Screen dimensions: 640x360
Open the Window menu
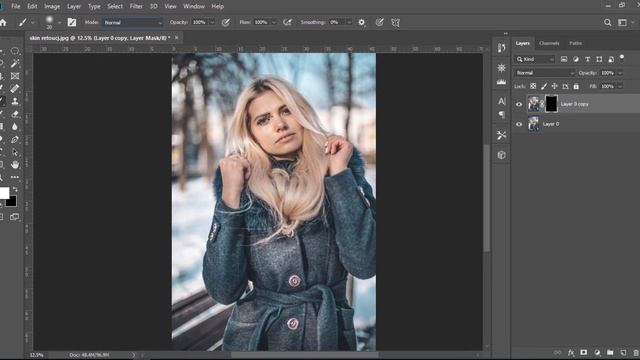coord(194,6)
